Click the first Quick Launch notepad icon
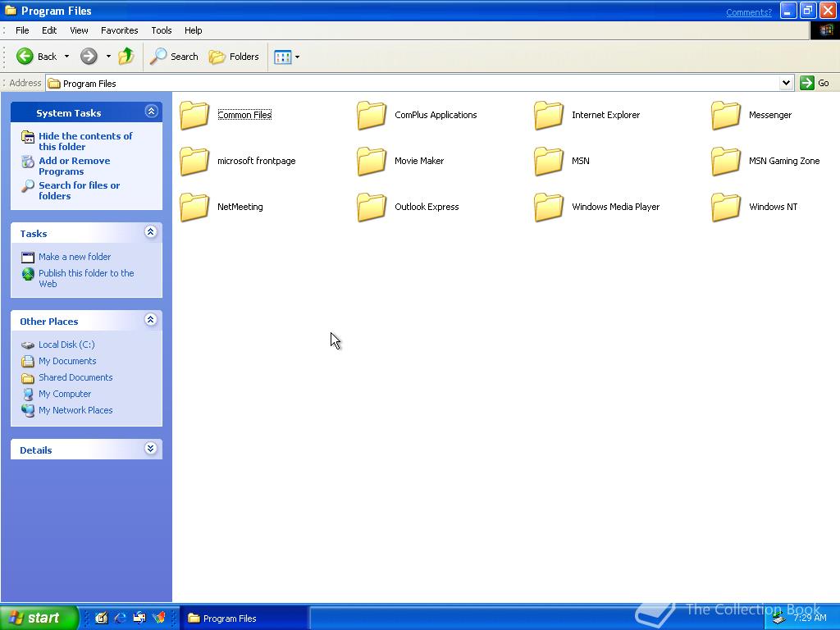The image size is (840, 630). tap(101, 619)
